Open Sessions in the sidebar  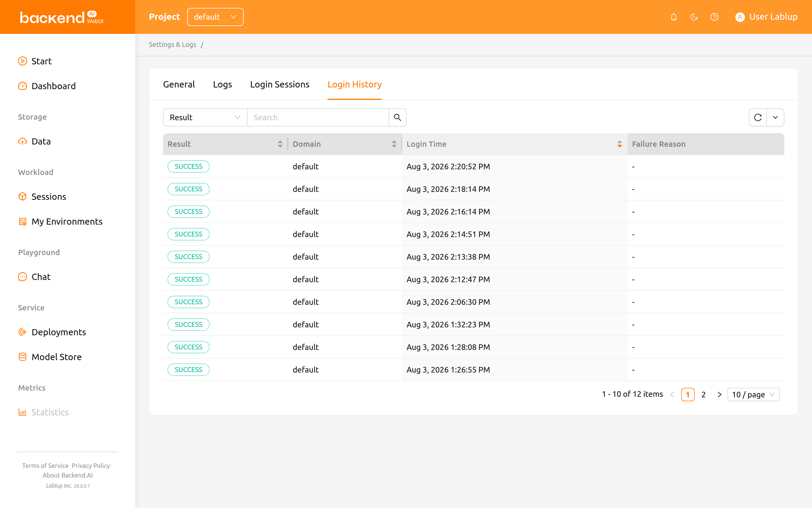tap(49, 196)
